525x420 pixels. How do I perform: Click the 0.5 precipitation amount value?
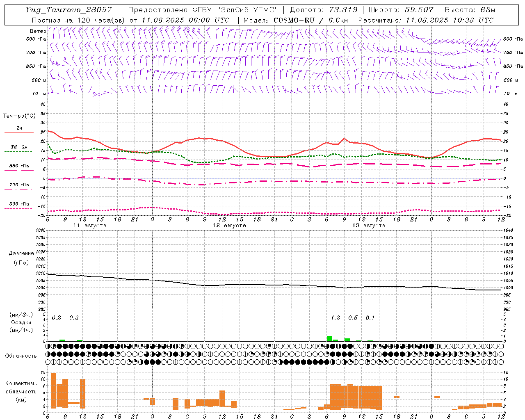coord(353,318)
